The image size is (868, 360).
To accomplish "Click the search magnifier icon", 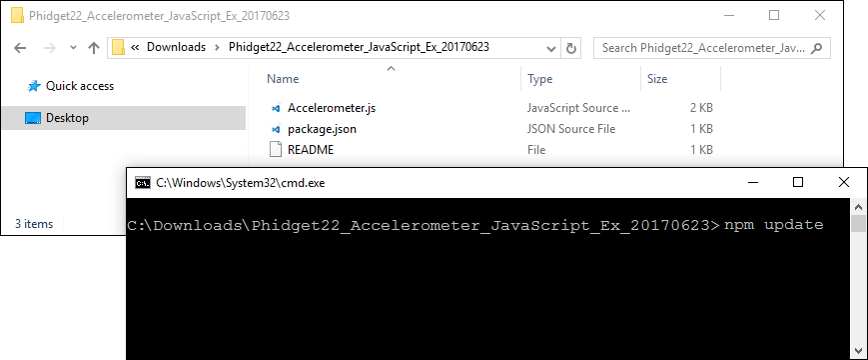I will pos(816,48).
